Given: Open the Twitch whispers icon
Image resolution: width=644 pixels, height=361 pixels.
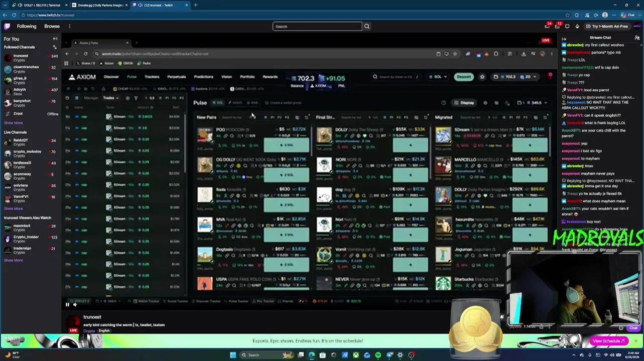Looking at the screenshot, I should [x=567, y=26].
